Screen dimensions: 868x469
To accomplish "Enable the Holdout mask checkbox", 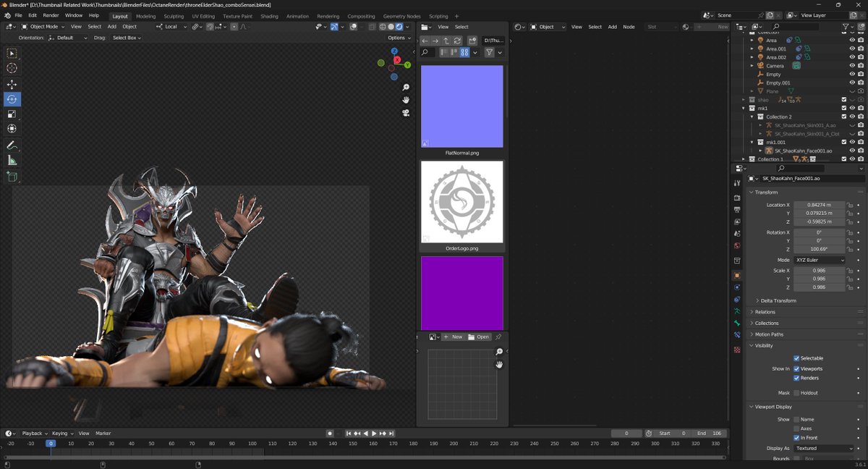I will [796, 393].
